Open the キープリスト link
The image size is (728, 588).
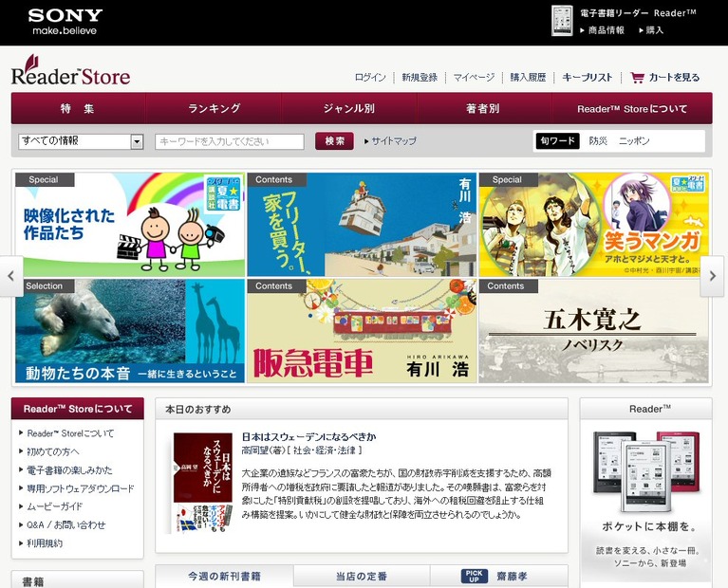[x=588, y=78]
